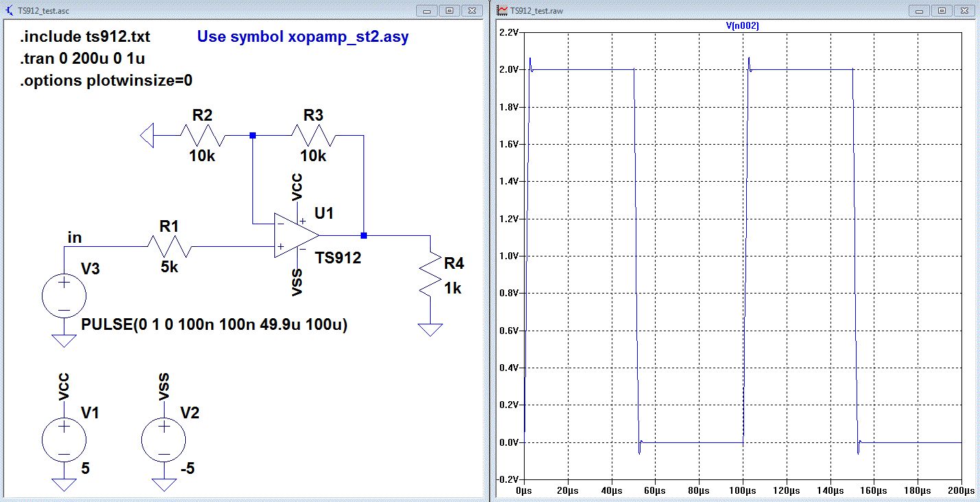Viewport: 980px width, 502px height.
Task: Select the .options plotwinsize=0 directive
Action: [x=106, y=80]
